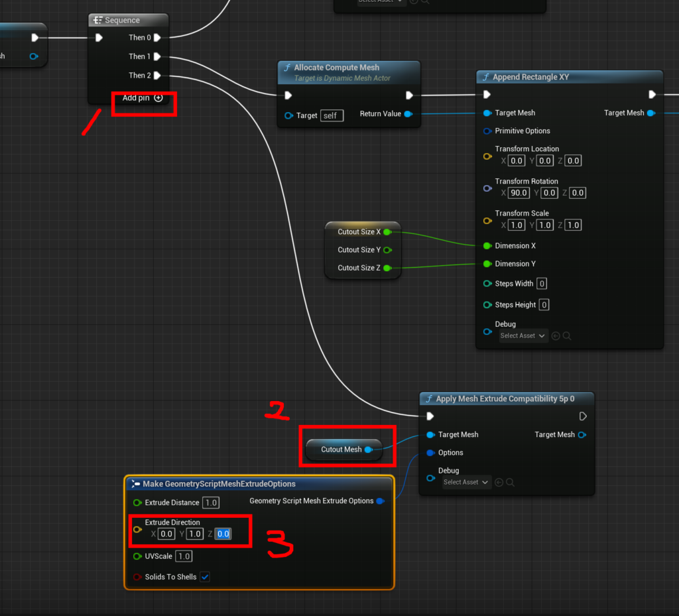Edit the Transform Scale Z field
This screenshot has height=616, width=679.
[x=574, y=225]
